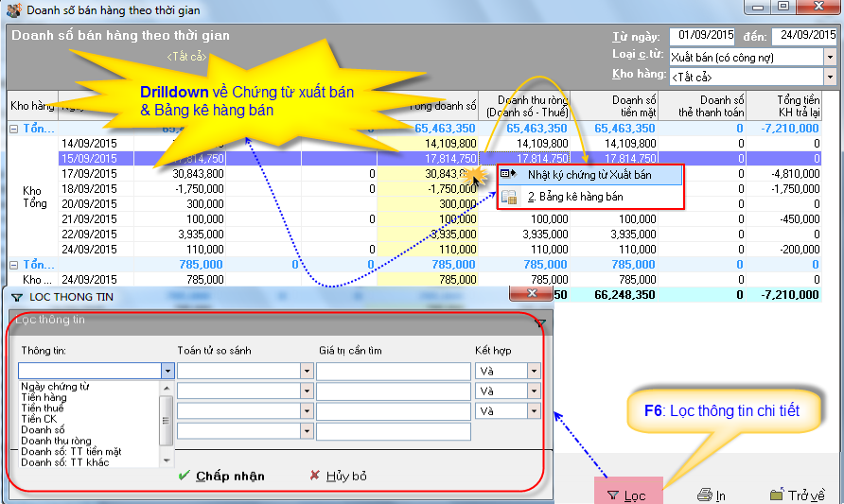The width and height of the screenshot is (844, 504).
Task: Click the Từ ngày date field
Action: click(x=701, y=35)
